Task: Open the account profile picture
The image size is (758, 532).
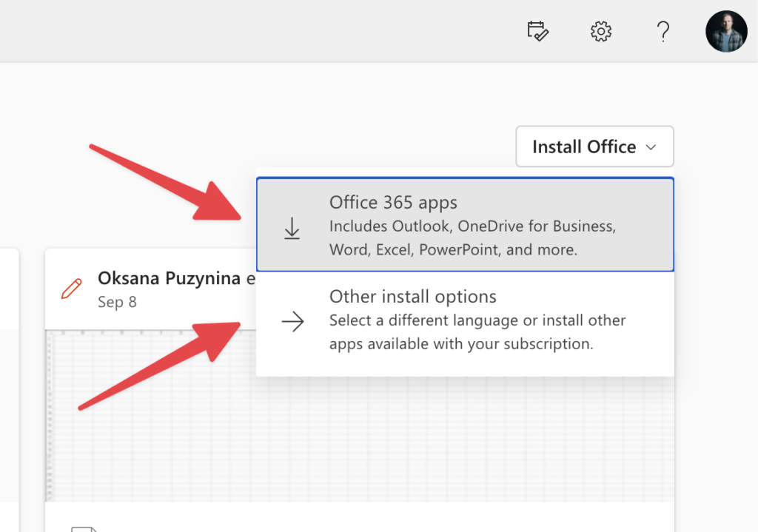Action: pos(726,31)
